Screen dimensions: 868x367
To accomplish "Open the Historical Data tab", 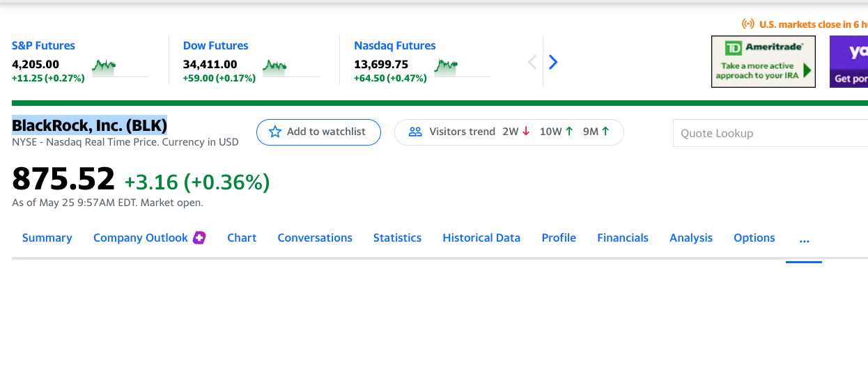I will (x=481, y=237).
